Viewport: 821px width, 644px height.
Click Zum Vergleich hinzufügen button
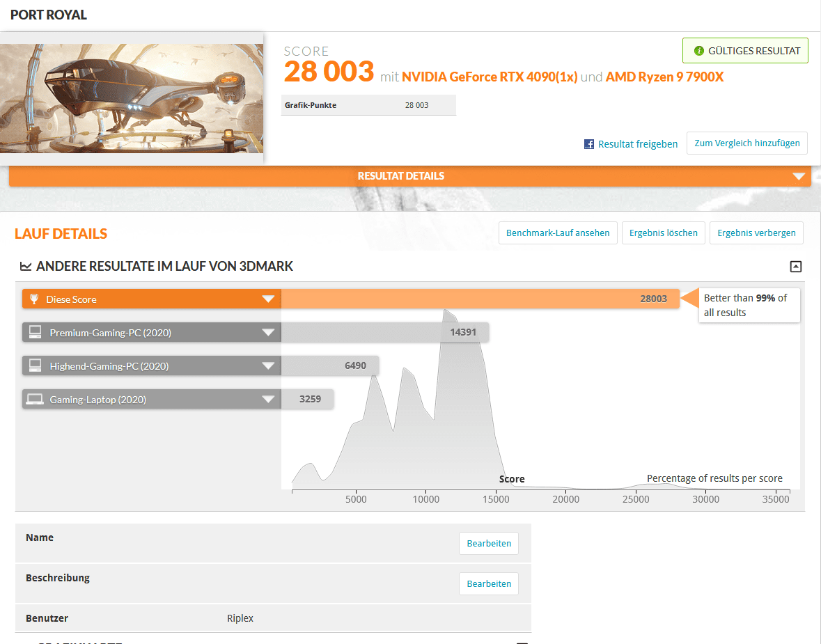[x=746, y=143]
